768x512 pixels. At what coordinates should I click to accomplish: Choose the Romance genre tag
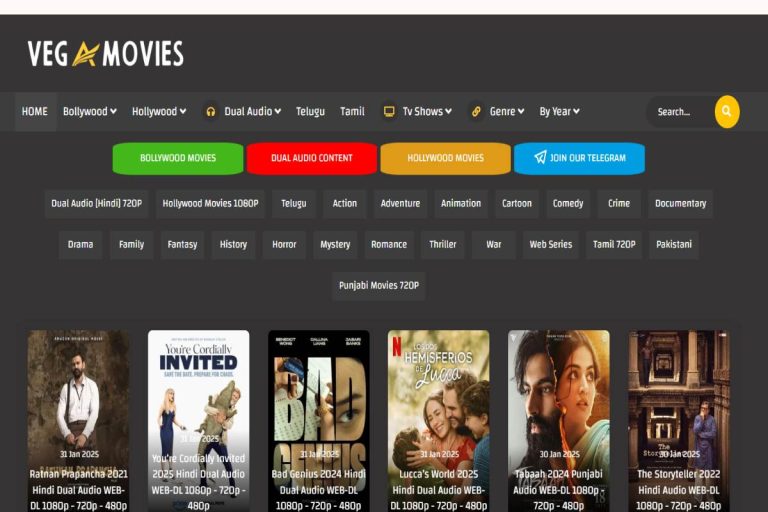[389, 244]
